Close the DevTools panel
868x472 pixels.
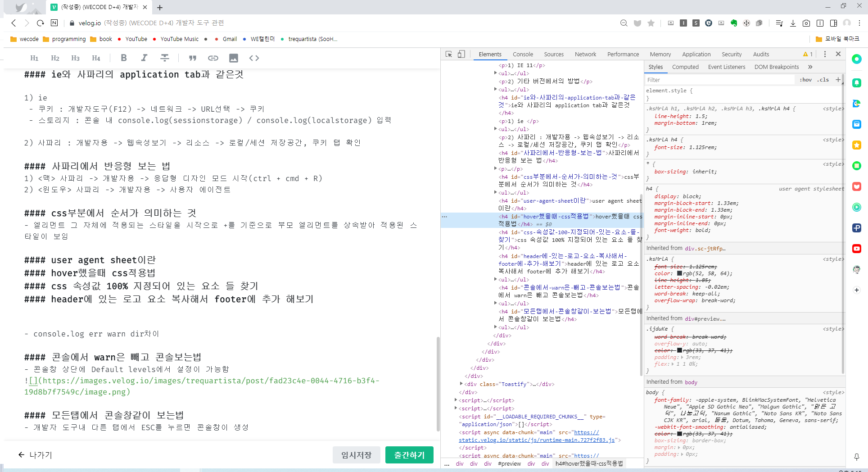click(x=838, y=54)
